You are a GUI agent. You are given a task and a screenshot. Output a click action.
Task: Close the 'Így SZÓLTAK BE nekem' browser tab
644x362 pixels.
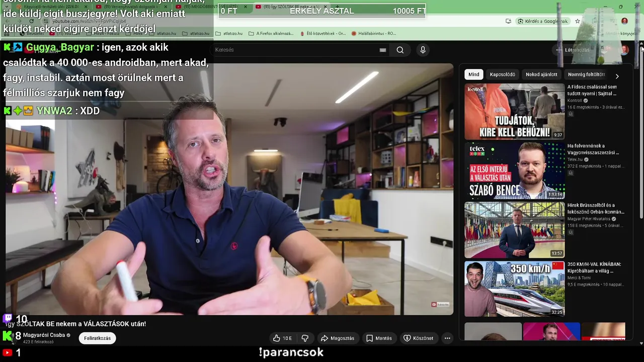pos(325,7)
